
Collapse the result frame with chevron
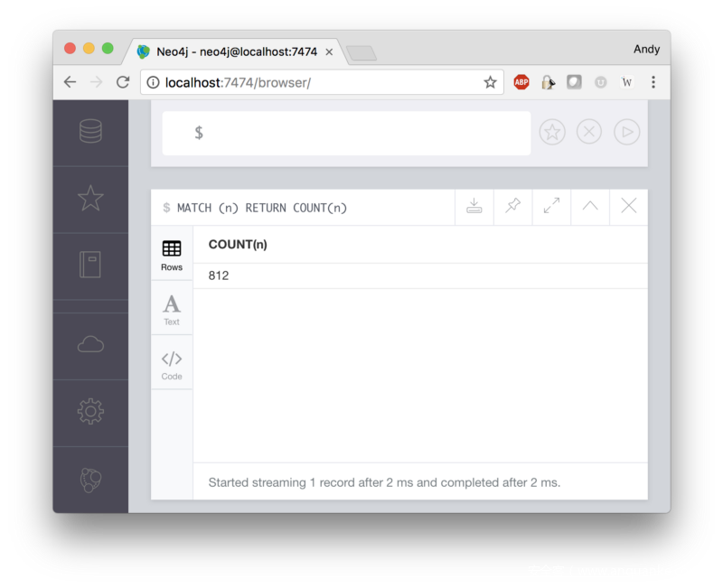pos(590,207)
